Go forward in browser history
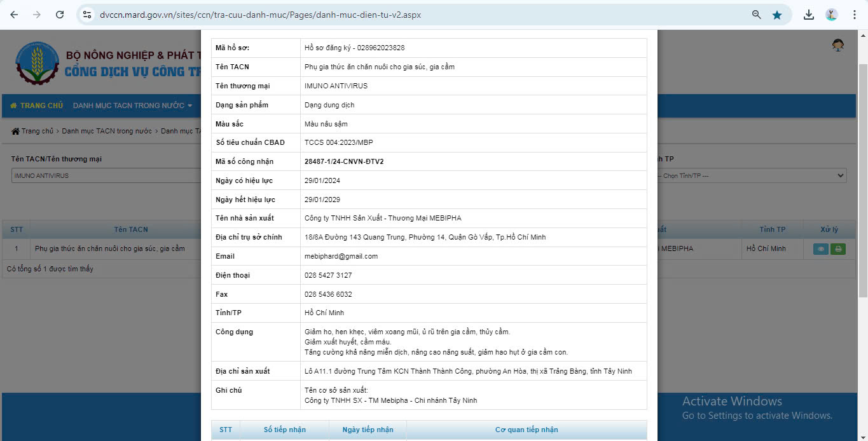 click(x=37, y=15)
